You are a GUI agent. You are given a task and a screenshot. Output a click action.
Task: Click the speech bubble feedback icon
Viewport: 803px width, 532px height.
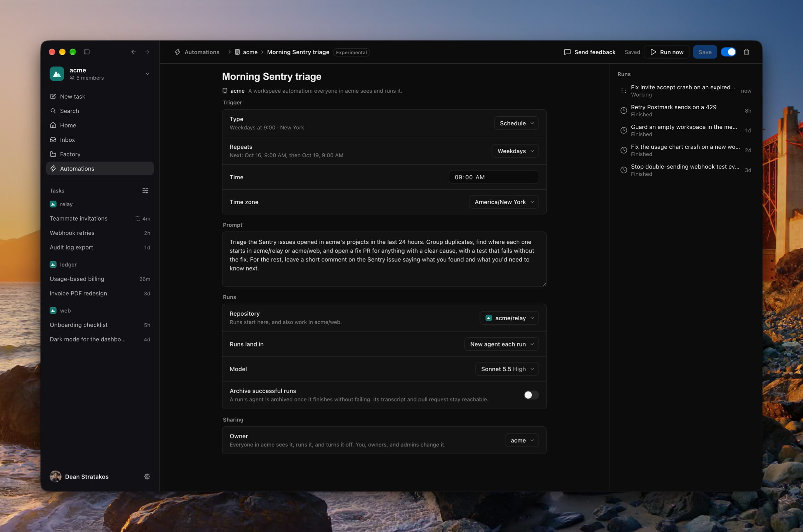tap(567, 52)
